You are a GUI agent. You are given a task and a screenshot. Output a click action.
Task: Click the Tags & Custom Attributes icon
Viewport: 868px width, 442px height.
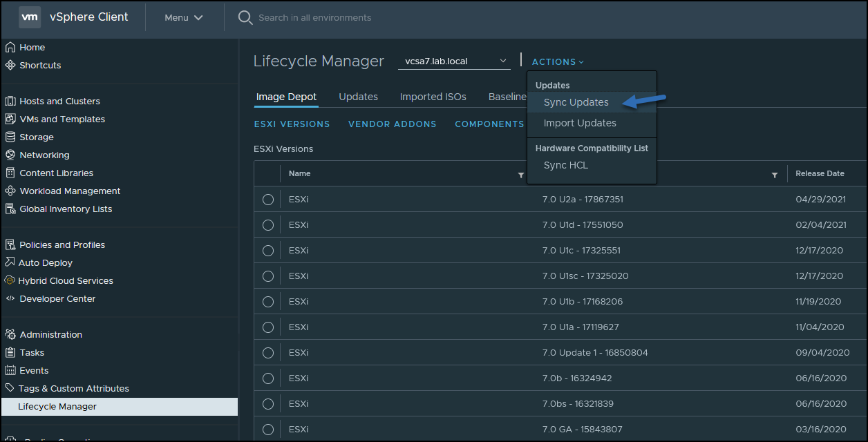tap(10, 388)
